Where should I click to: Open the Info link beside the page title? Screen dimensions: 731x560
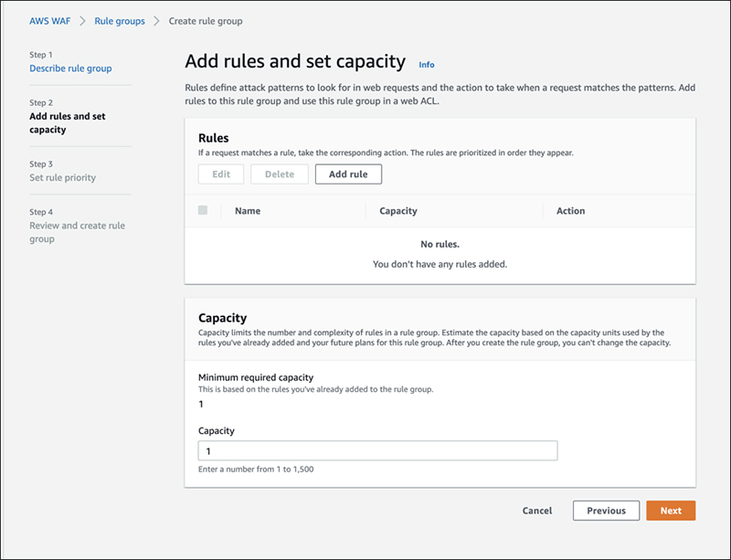point(426,65)
